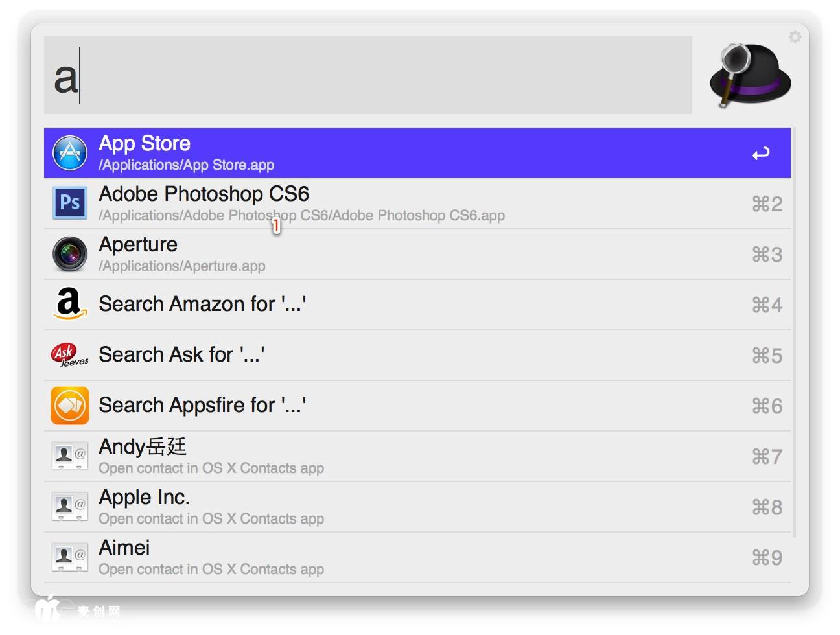Click the Aperture camera lens icon
Viewport: 840px width, 635px height.
(x=70, y=253)
